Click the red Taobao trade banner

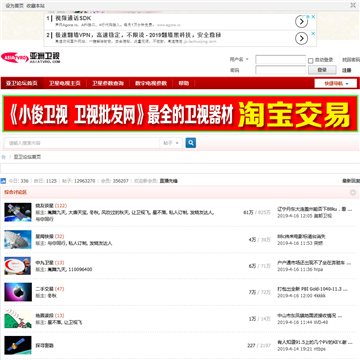click(180, 113)
